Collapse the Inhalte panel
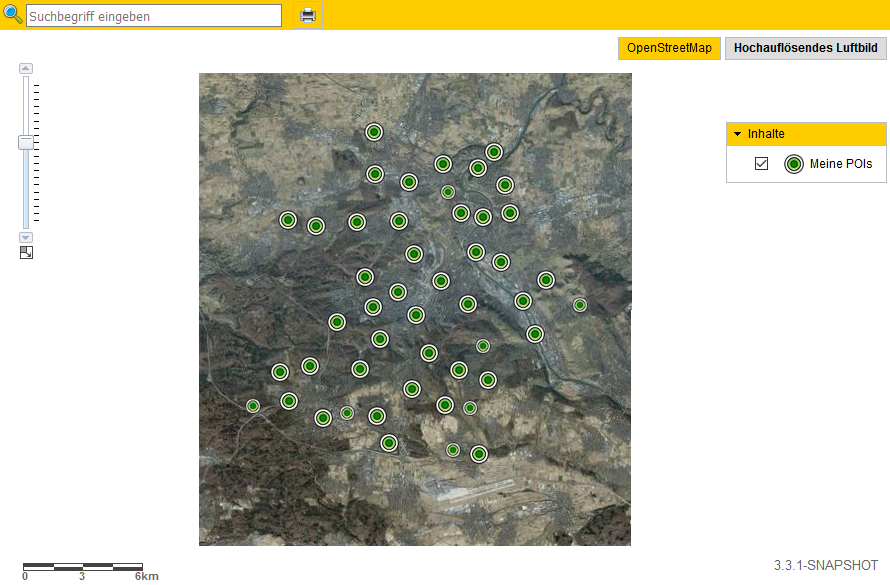This screenshot has height=585, width=890. tap(737, 134)
